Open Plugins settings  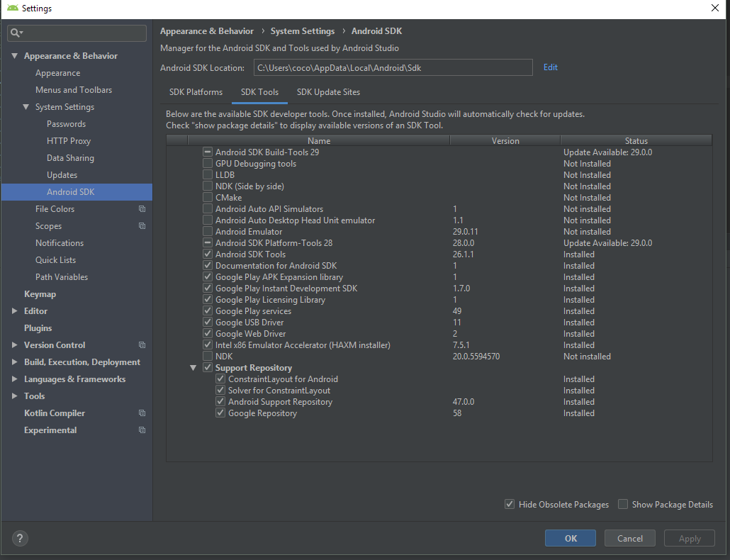pyautogui.click(x=38, y=328)
